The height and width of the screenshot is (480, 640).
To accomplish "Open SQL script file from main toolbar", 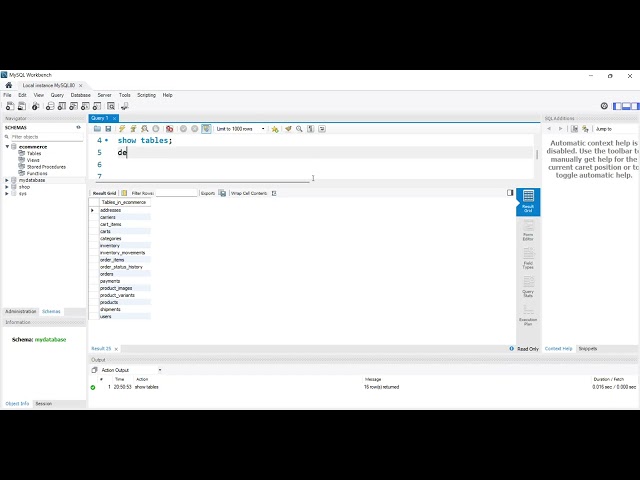I will pos(22,106).
